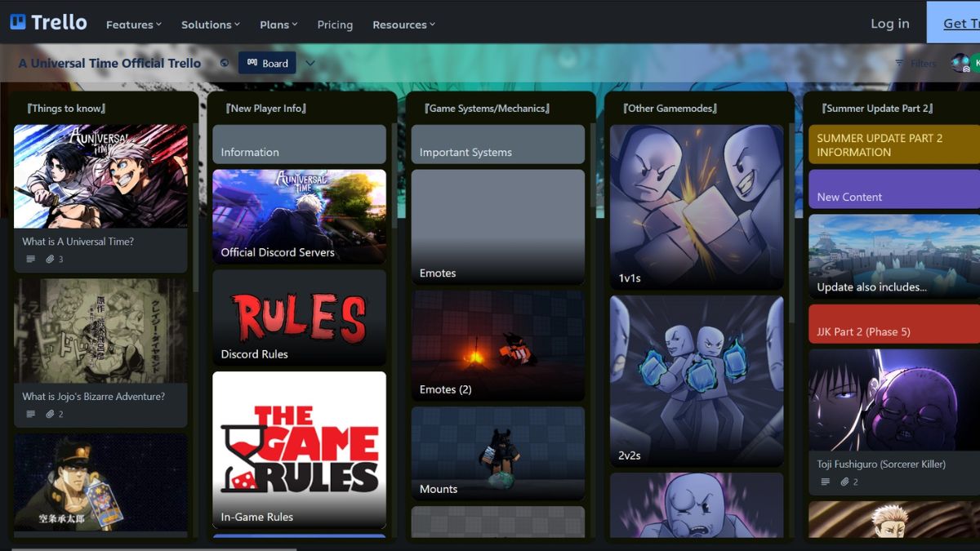Open the Plans dropdown menu
Viewport: 980px width, 551px height.
coord(278,24)
